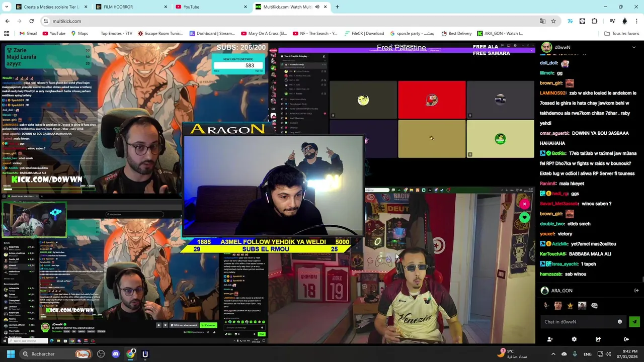644x362 pixels.
Task: Send the chat message with the green arrow
Action: (634, 322)
